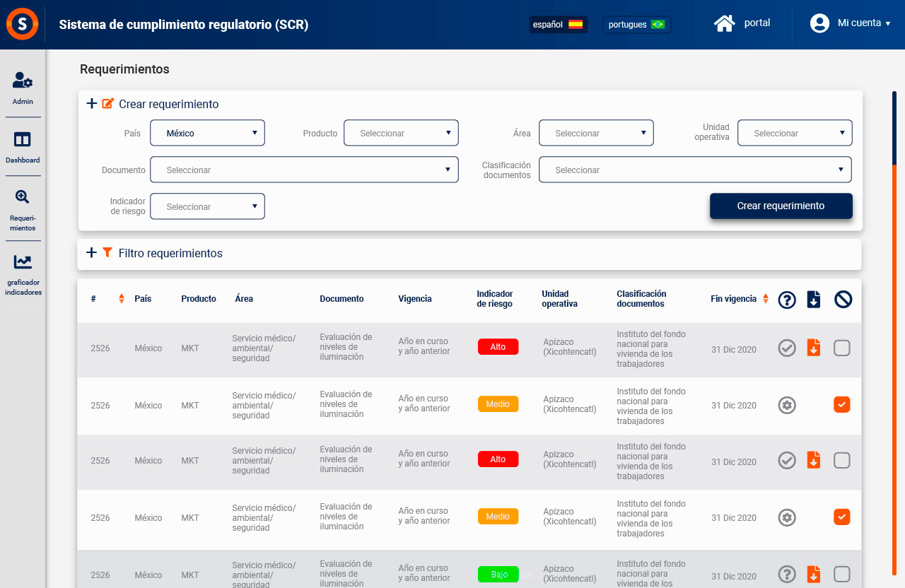Screen dimensions: 905x588
Task: Click question status icon in Bajo row
Action: [787, 574]
